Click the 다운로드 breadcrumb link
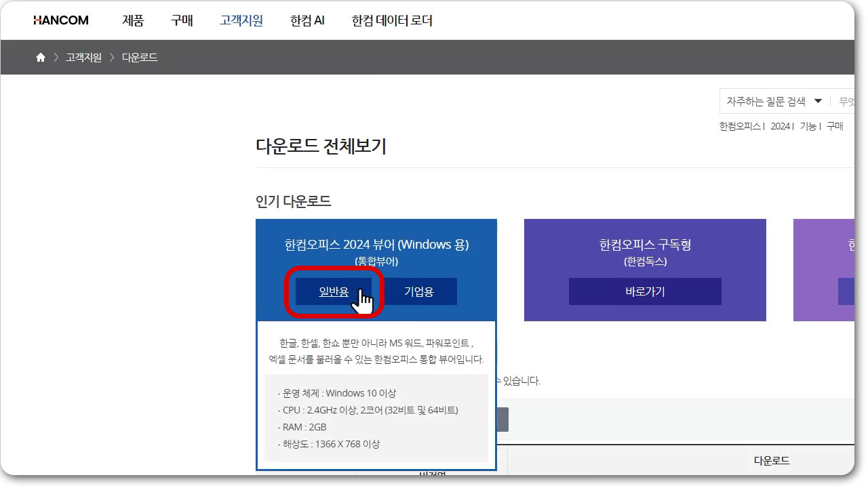 click(140, 58)
